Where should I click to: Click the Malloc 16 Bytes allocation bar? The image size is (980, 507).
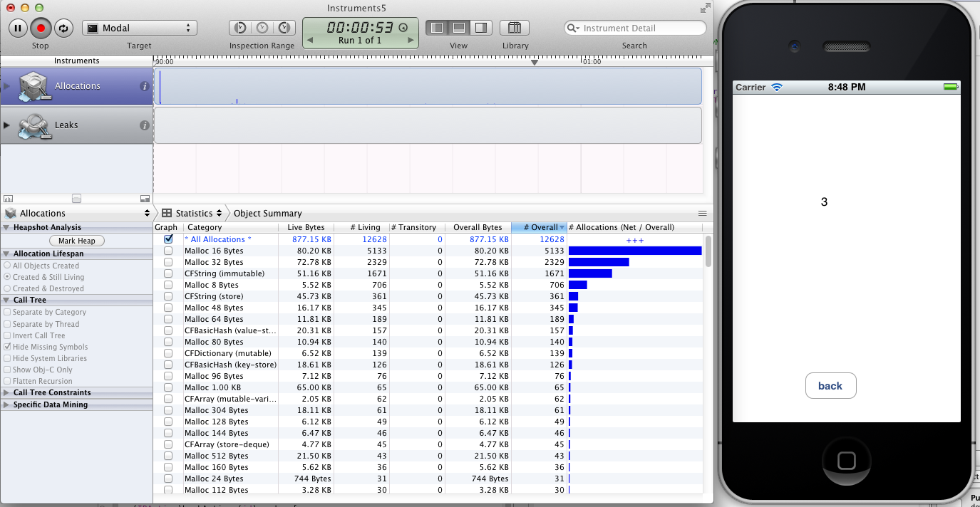tap(635, 251)
